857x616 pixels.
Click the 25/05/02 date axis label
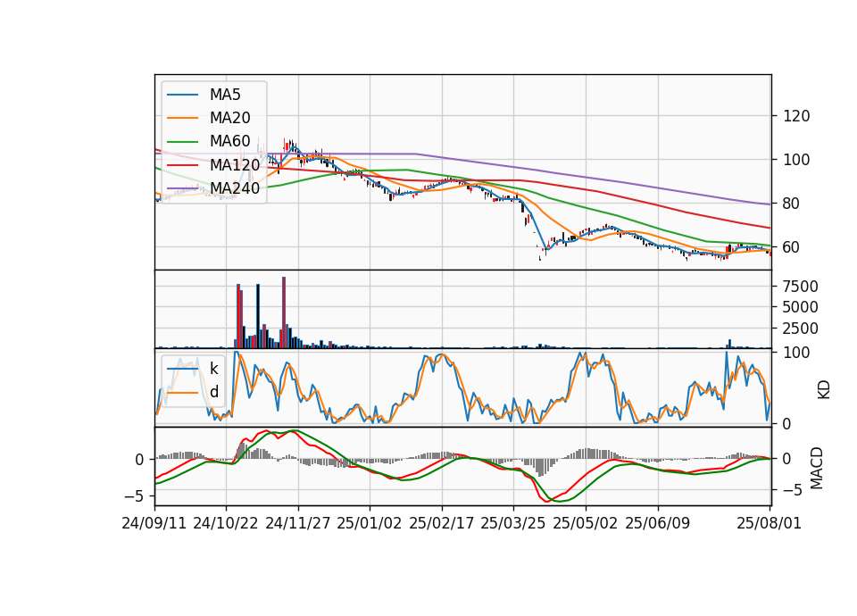(586, 523)
